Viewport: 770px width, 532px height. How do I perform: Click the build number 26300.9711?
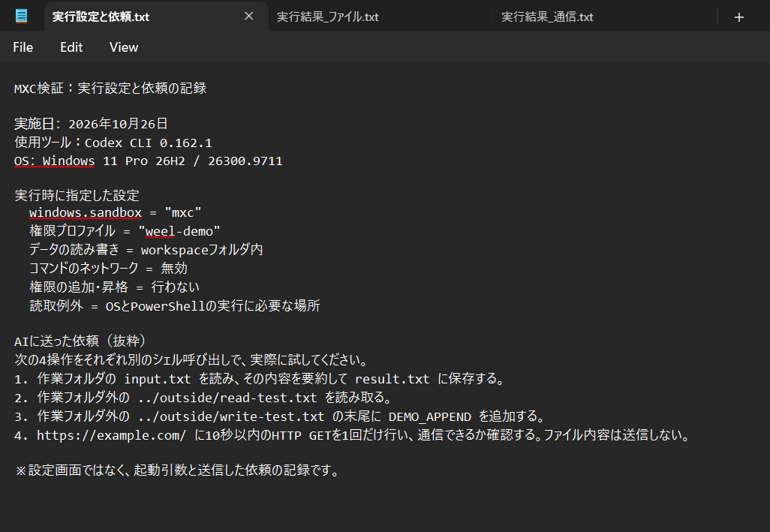(x=245, y=161)
